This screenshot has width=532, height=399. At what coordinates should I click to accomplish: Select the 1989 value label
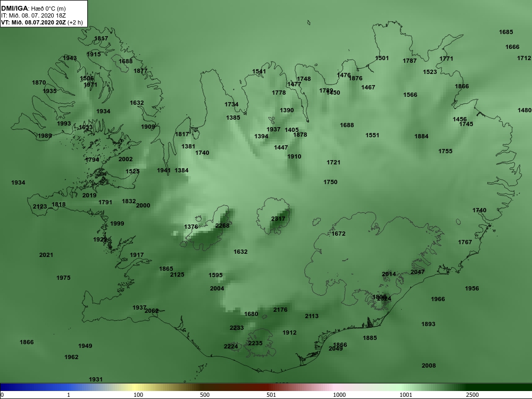point(45,136)
